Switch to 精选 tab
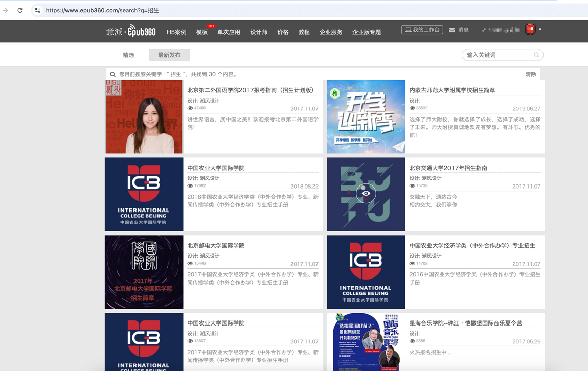This screenshot has width=588, height=371. [x=128, y=55]
